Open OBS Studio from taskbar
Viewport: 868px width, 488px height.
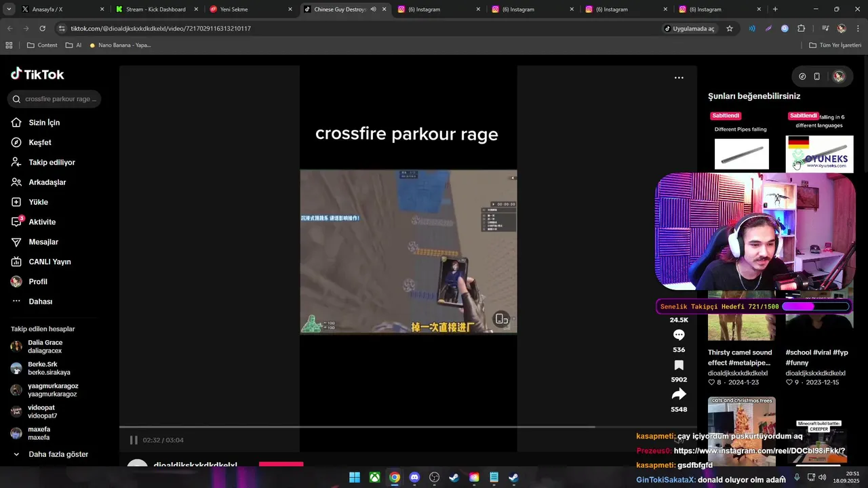tap(434, 477)
